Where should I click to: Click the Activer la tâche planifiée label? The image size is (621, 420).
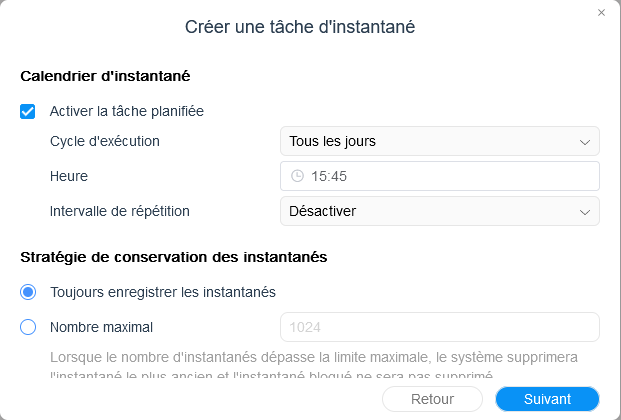[x=127, y=111]
